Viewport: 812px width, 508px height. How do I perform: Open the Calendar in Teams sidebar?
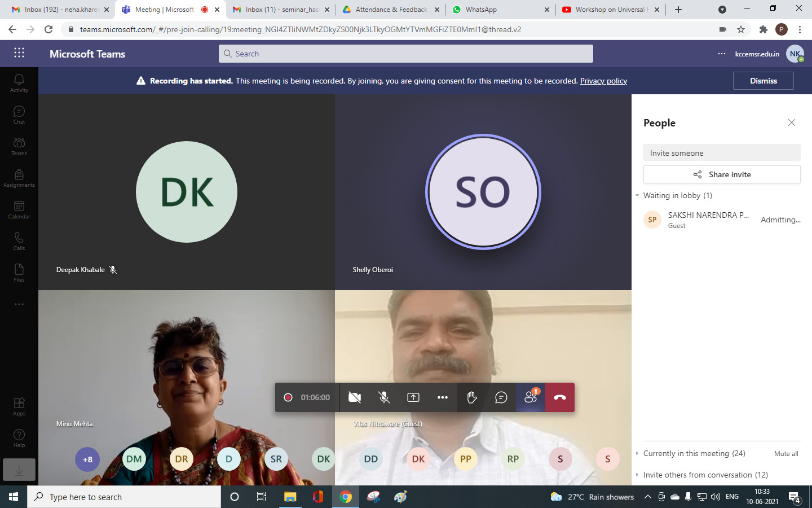[19, 209]
